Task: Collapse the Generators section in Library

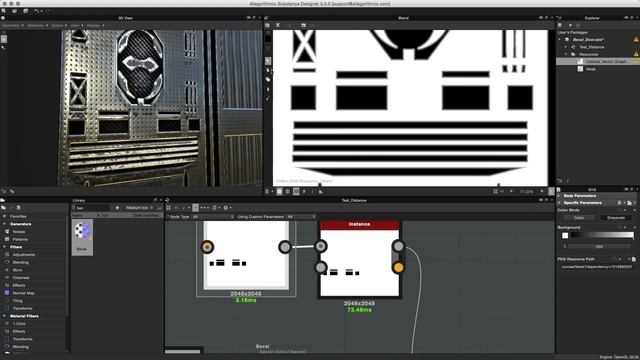Action: pos(4,224)
